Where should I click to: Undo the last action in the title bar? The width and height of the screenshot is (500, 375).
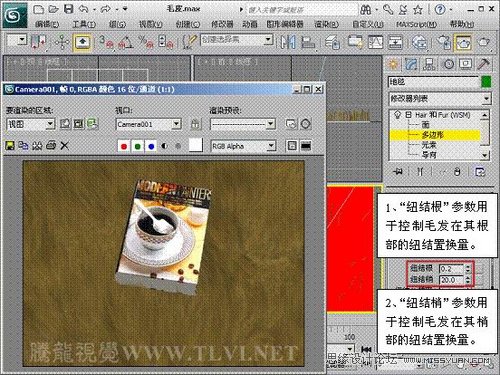[x=83, y=9]
